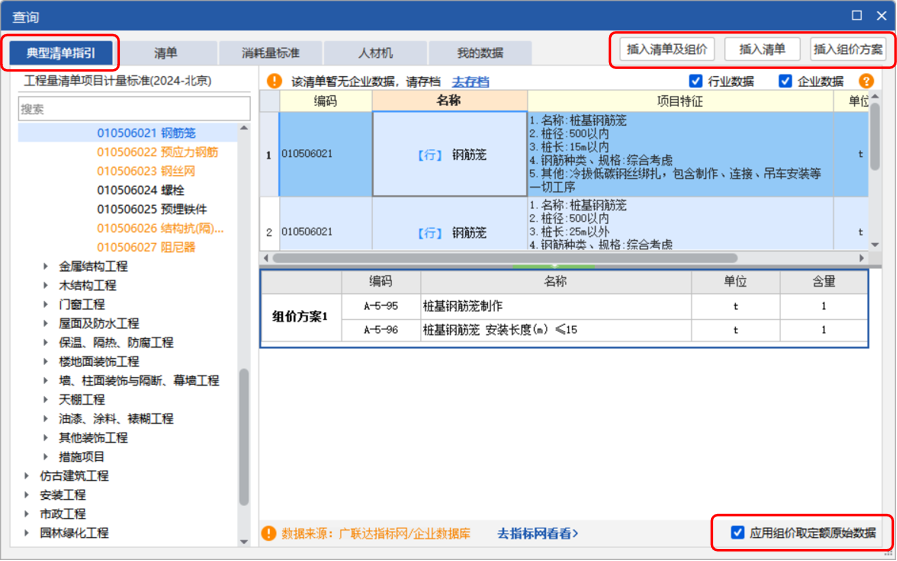This screenshot has width=897, height=561.
Task: Click the orange info icon beside 数据来源
Action: (x=268, y=533)
